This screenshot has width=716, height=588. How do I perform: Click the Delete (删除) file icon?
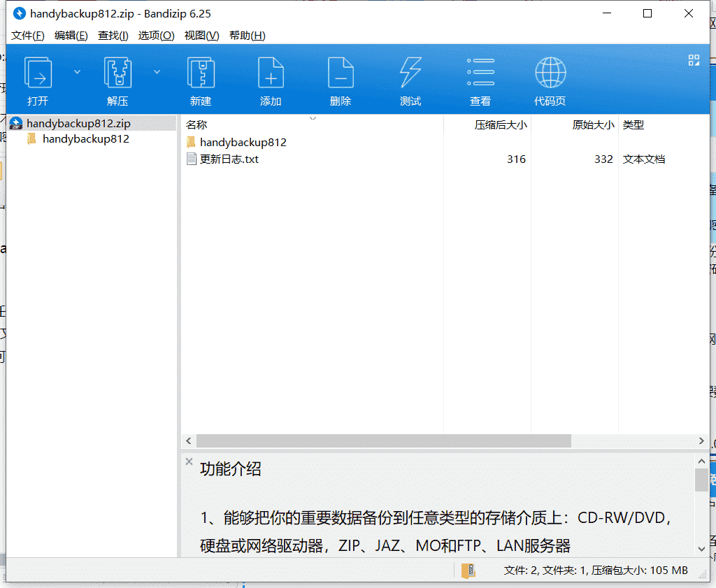point(341,72)
